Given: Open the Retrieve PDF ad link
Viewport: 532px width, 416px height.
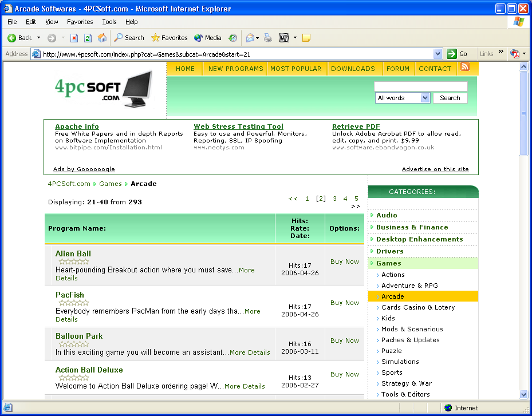Looking at the screenshot, I should tap(356, 126).
